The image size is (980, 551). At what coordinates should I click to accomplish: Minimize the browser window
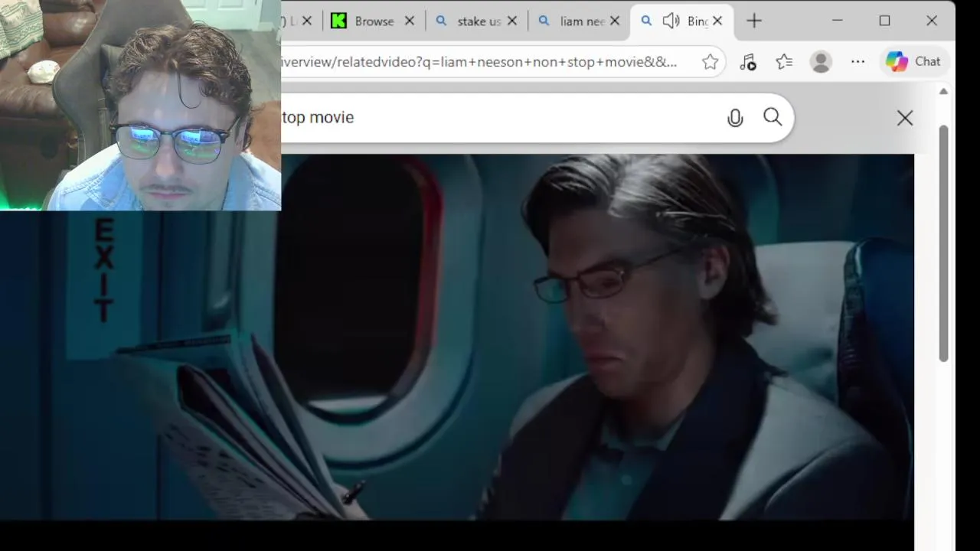click(x=837, y=21)
